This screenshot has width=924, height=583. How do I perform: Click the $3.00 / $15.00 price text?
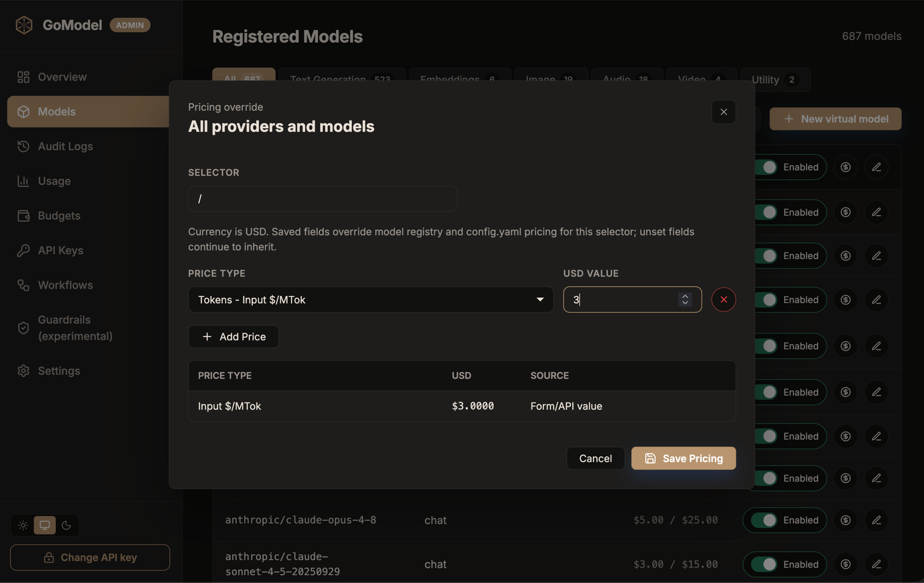(675, 565)
